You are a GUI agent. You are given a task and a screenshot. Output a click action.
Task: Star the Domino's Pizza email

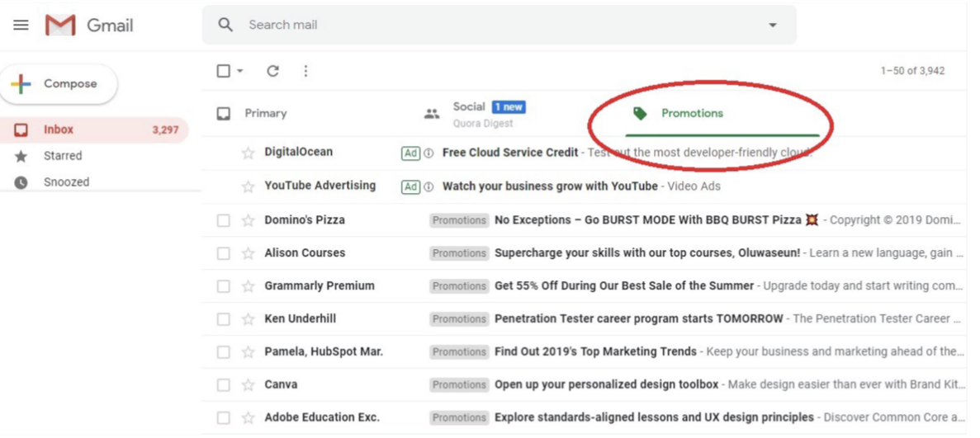[249, 220]
